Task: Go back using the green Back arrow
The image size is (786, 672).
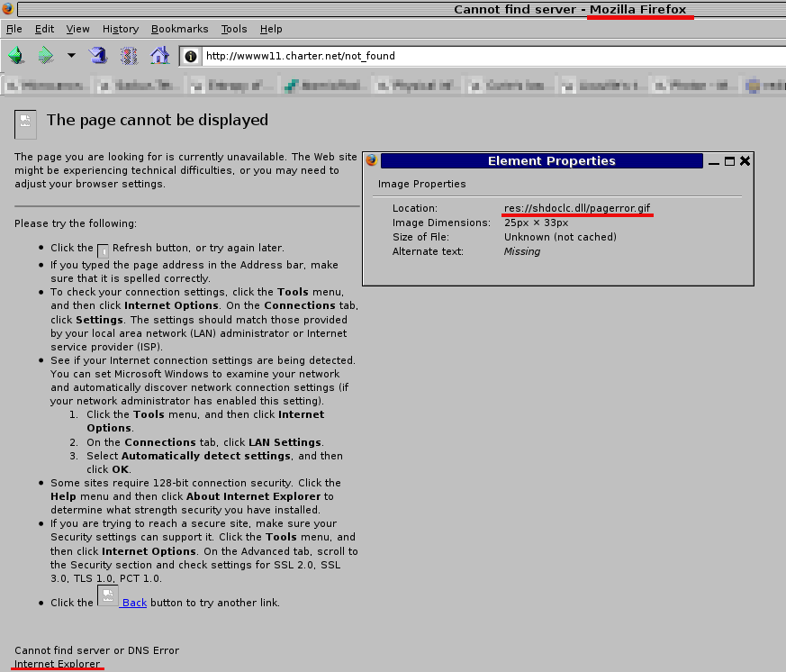Action: [x=16, y=55]
